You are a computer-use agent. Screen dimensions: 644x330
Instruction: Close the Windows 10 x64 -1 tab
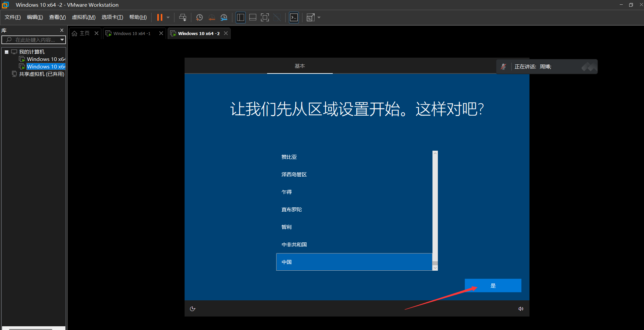pos(161,33)
